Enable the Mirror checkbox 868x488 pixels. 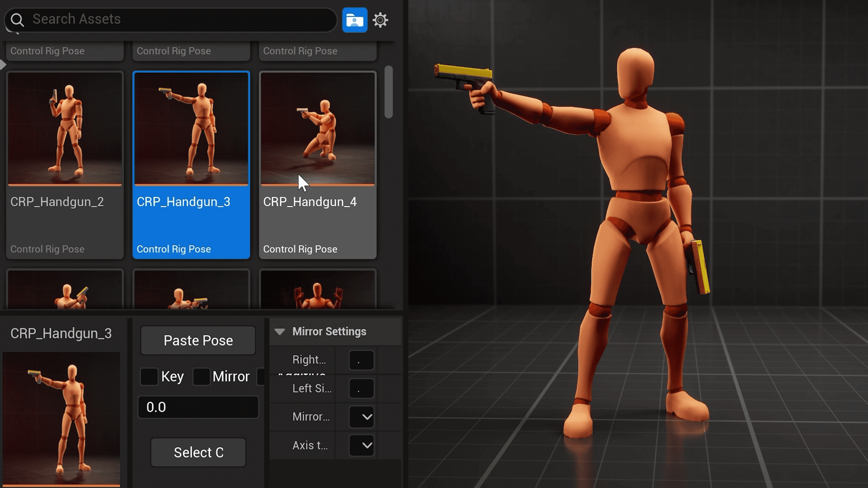pyautogui.click(x=201, y=377)
